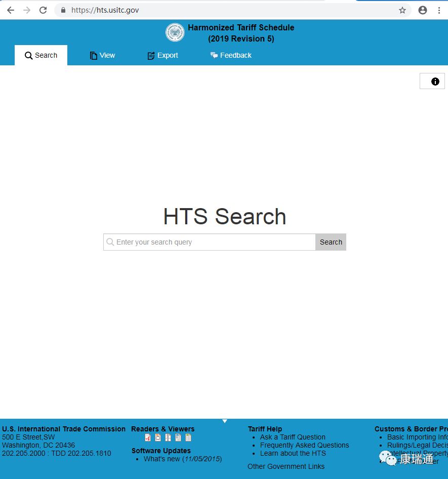Bookmark this page with the star icon

tap(402, 10)
